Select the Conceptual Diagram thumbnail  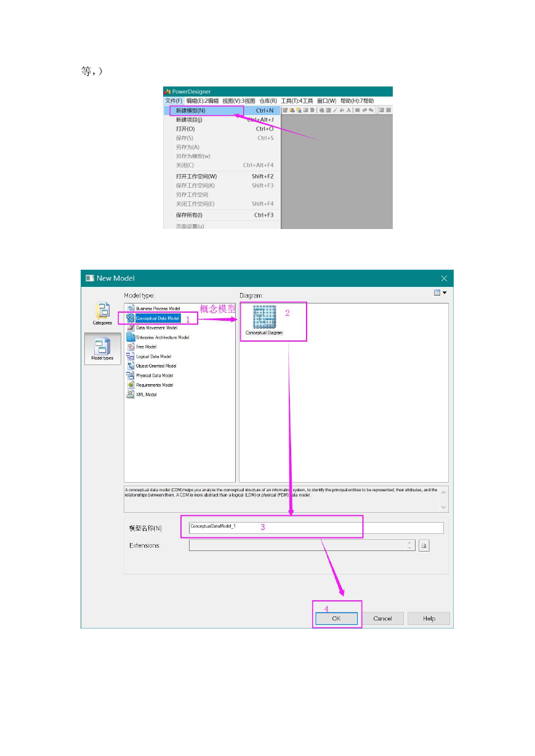(264, 320)
